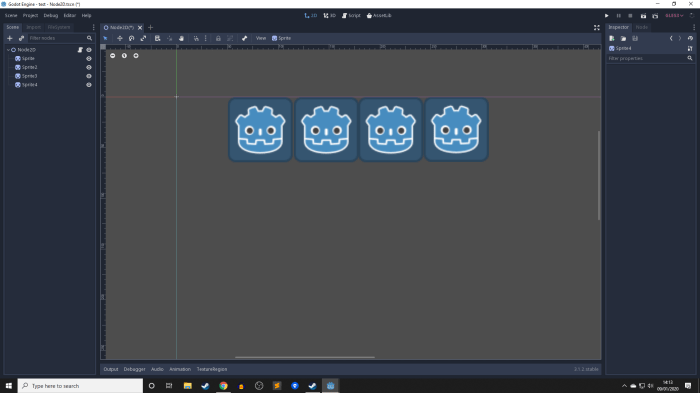
Task: Select Sprite4 in the scene tree
Action: click(x=29, y=85)
